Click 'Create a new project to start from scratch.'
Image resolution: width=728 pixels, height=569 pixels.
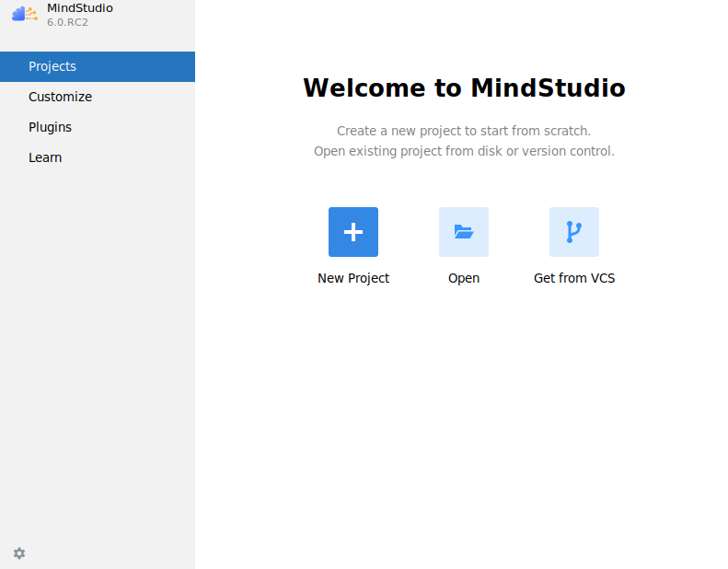tap(464, 131)
